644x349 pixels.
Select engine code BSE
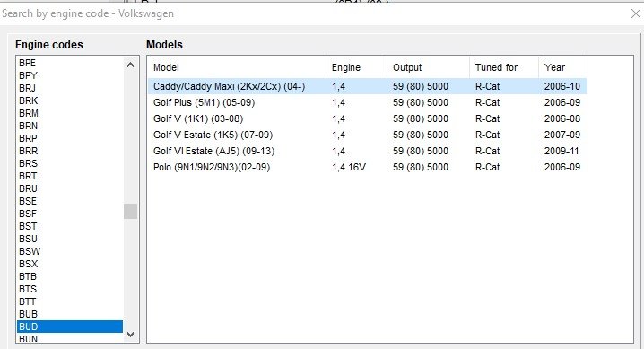tap(70, 201)
